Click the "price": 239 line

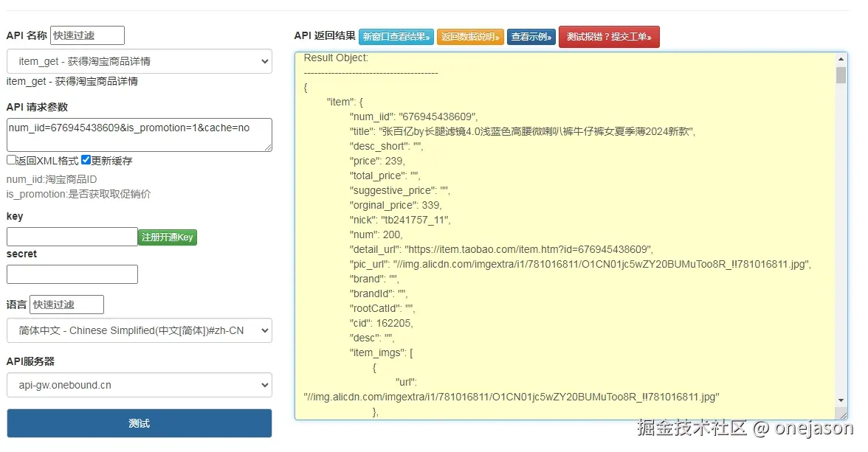[x=377, y=161]
